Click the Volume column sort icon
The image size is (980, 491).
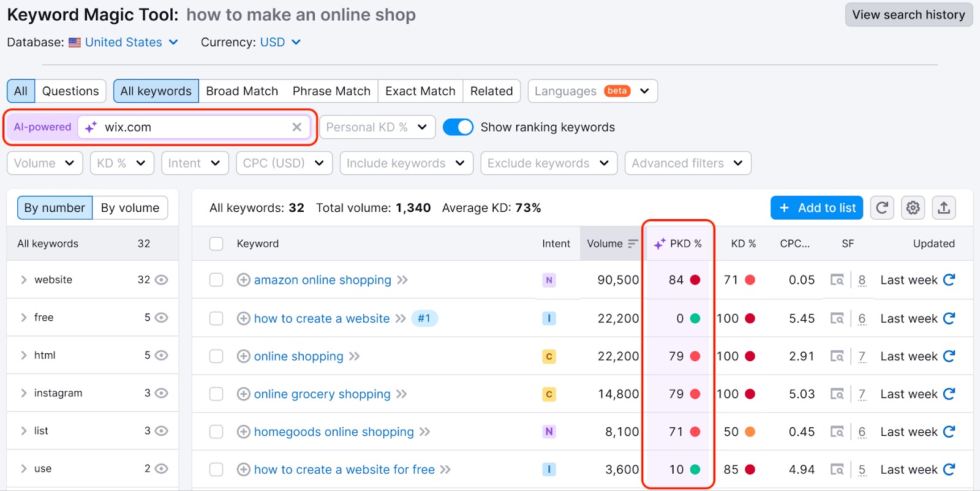pos(633,244)
